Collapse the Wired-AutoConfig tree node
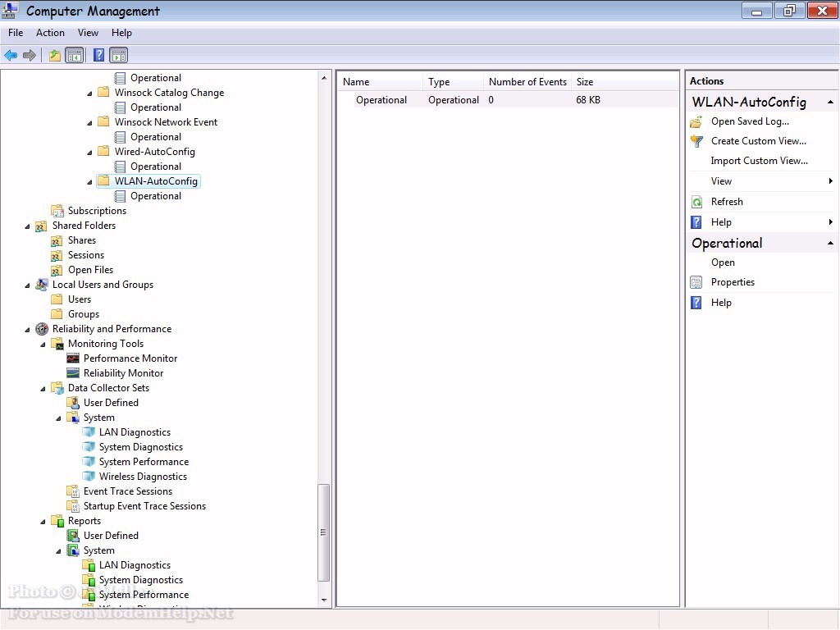This screenshot has height=630, width=840. click(89, 153)
